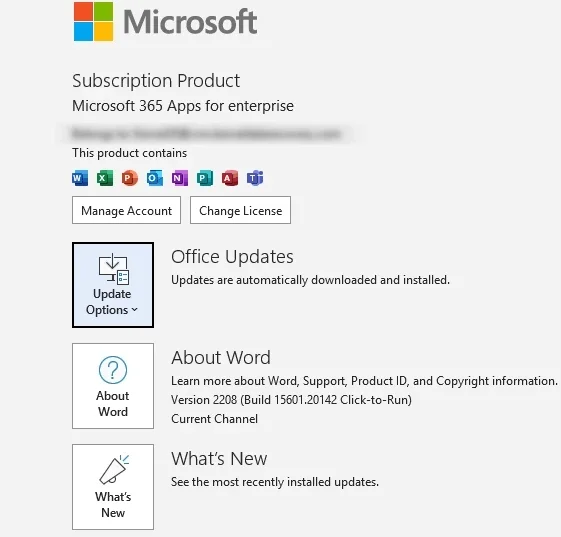Viewport: 561px width, 537px height.
Task: Click "Learn more about Word, Support..." description
Action: click(x=364, y=381)
